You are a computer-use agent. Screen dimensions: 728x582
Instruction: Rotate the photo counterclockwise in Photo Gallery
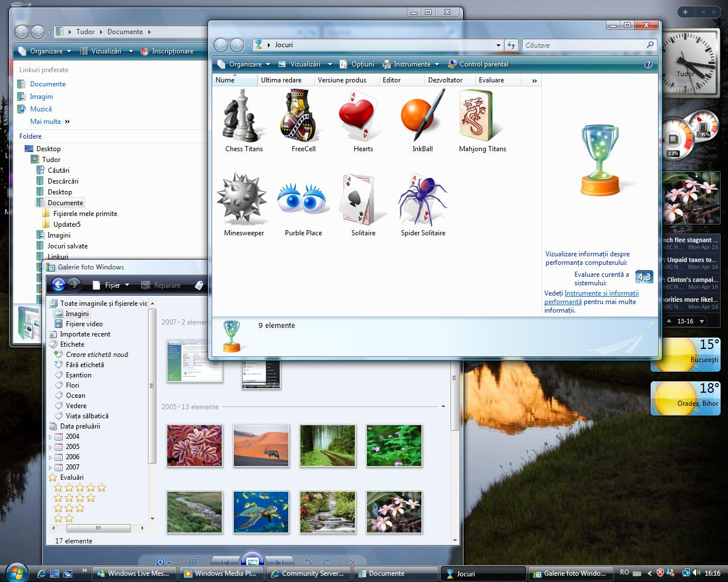coord(308,562)
